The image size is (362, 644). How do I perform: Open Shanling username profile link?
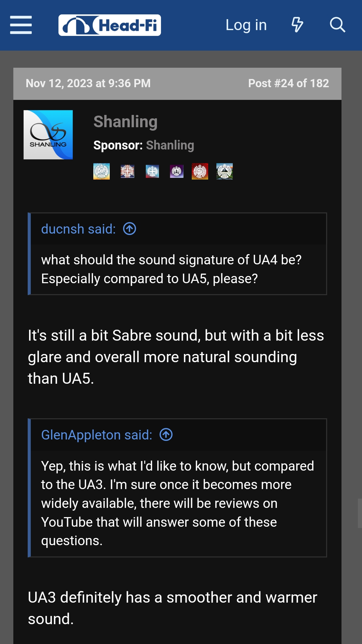(125, 122)
